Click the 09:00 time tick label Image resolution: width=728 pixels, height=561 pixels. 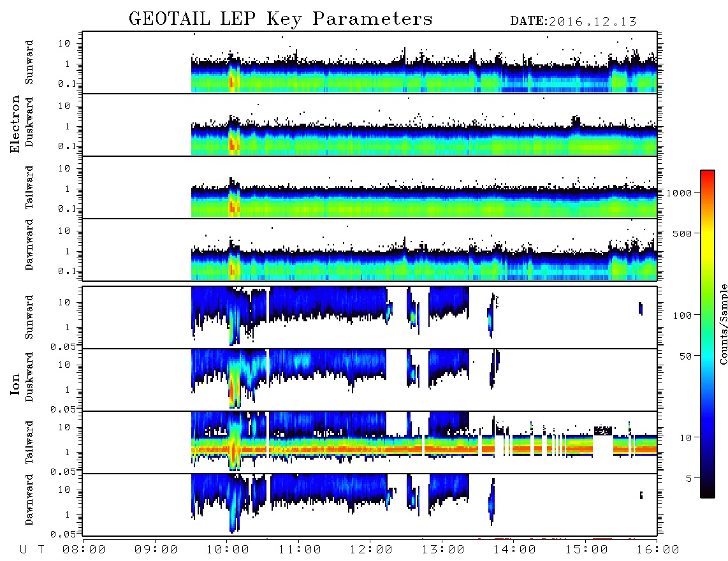(x=156, y=550)
